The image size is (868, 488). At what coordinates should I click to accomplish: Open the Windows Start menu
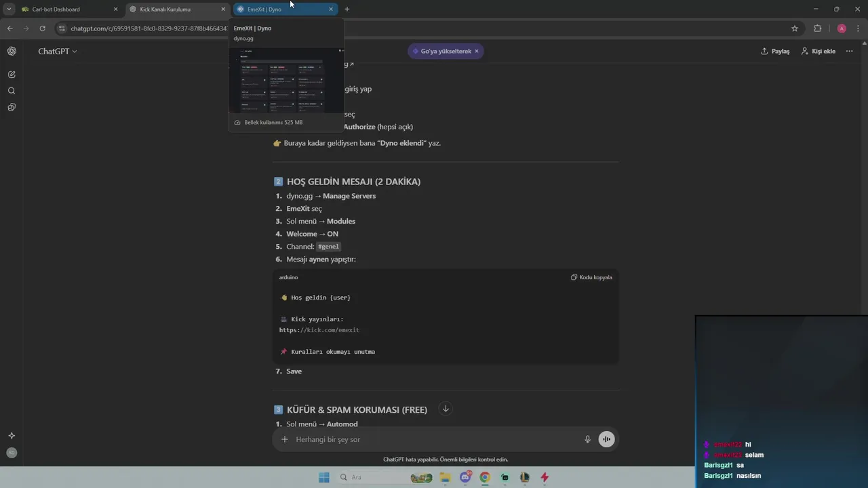click(323, 477)
